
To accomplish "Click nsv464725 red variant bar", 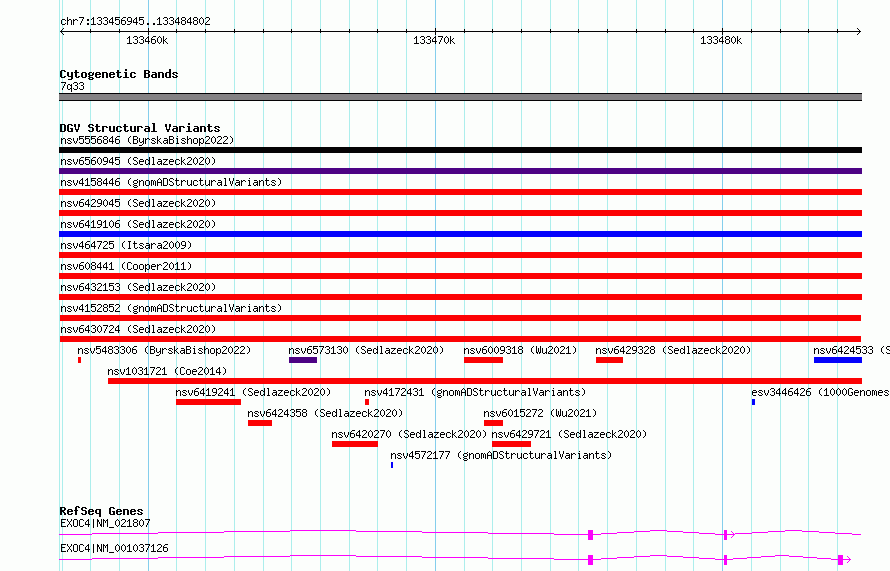I will (460, 255).
